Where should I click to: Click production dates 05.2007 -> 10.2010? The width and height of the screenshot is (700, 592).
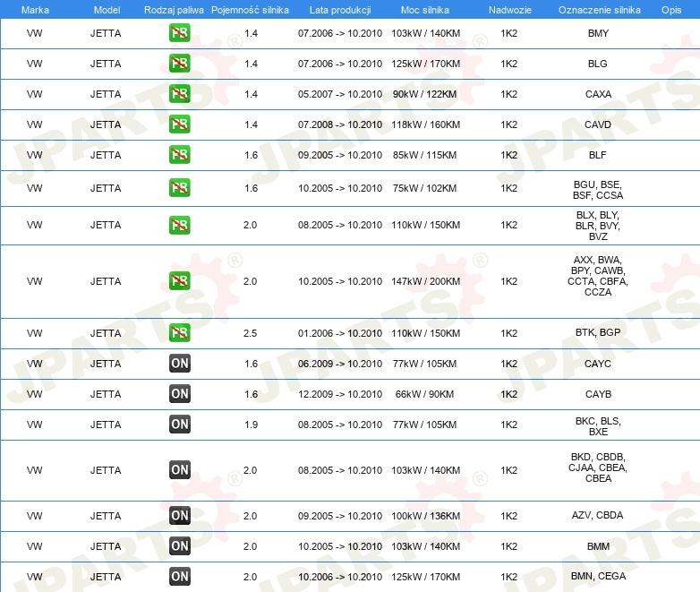coord(340,94)
